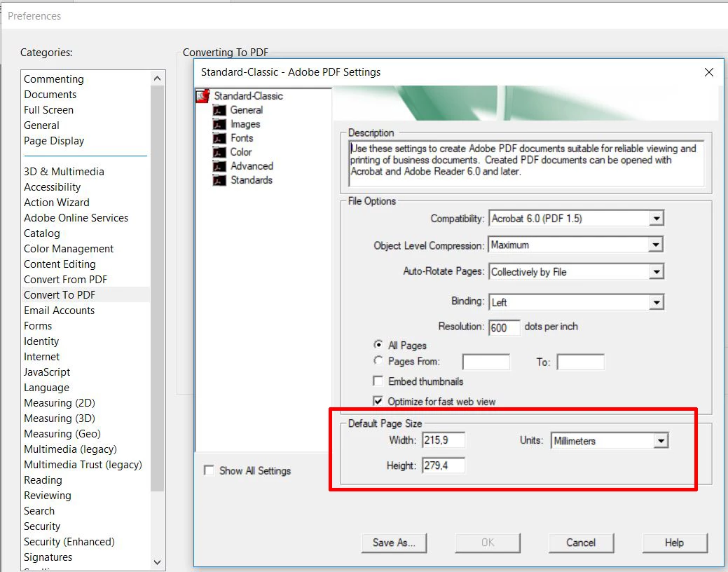Close the Adobe PDF Settings dialog
728x572 pixels.
click(708, 72)
